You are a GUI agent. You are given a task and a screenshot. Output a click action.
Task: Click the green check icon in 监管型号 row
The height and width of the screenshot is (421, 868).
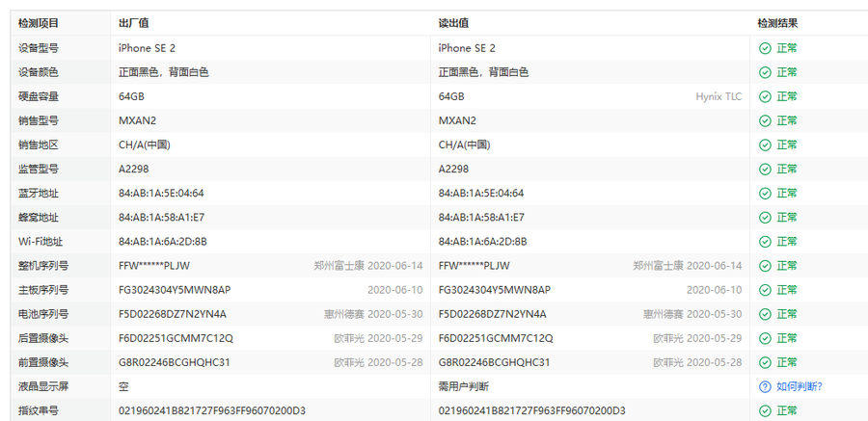coord(765,169)
